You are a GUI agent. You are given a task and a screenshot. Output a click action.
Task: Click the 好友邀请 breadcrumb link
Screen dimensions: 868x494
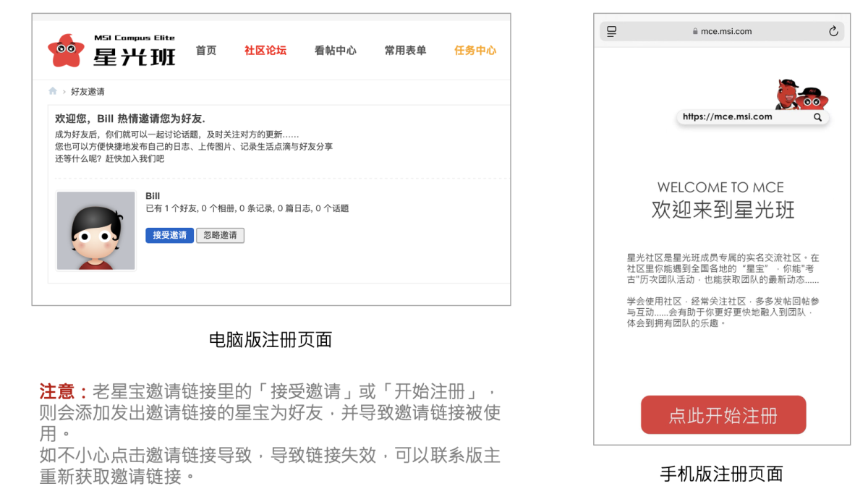(88, 92)
